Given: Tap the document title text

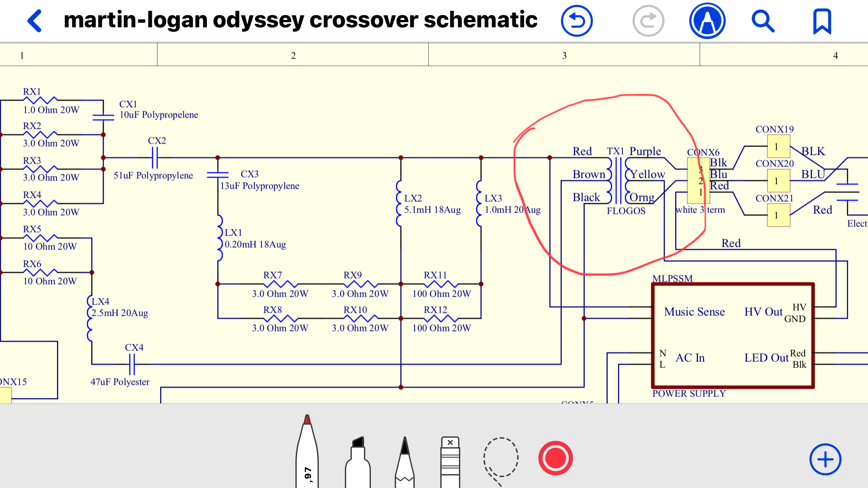Looking at the screenshot, I should pyautogui.click(x=301, y=20).
